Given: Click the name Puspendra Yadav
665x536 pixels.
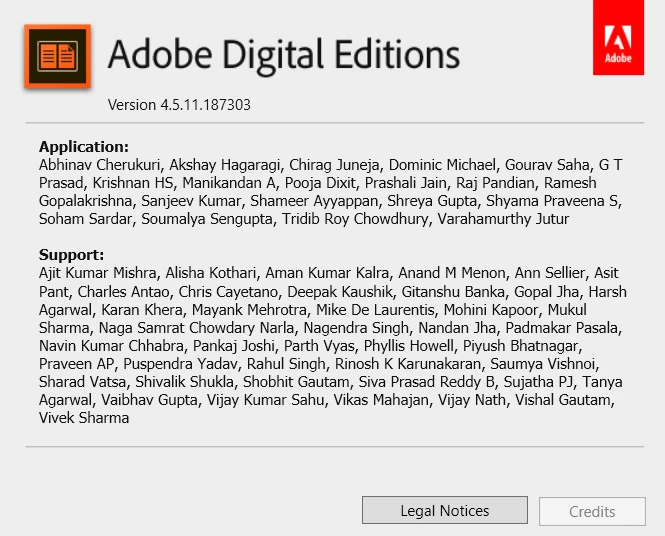Looking at the screenshot, I should click(x=180, y=364).
